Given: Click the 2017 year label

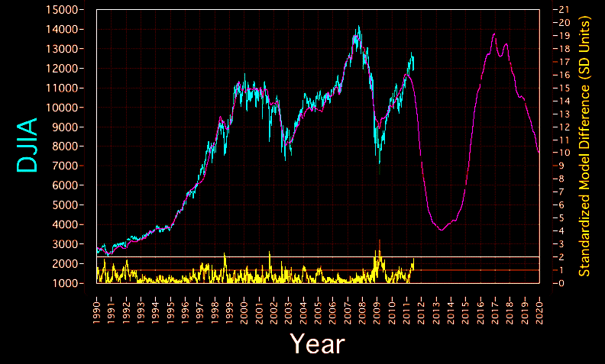Looking at the screenshot, I should (495, 312).
